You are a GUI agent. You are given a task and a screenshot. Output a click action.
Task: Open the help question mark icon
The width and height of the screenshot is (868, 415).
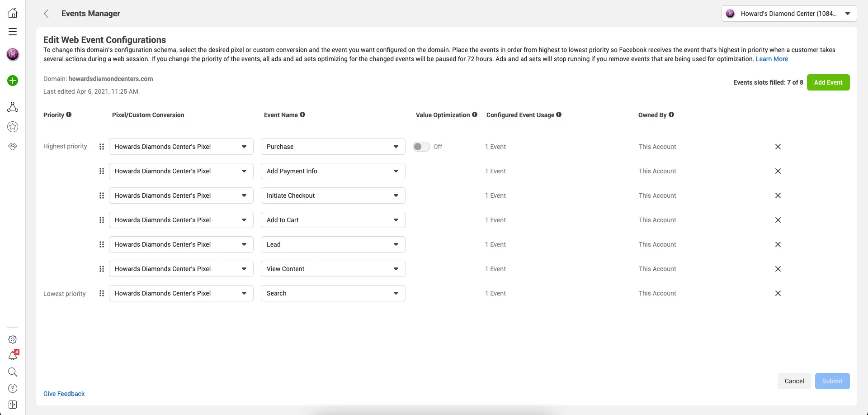pos(13,388)
